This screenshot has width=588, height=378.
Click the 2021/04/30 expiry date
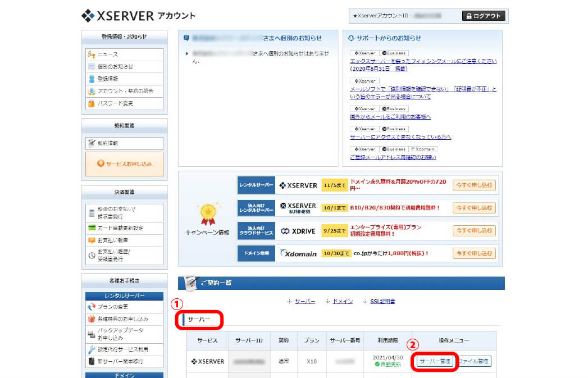point(388,358)
